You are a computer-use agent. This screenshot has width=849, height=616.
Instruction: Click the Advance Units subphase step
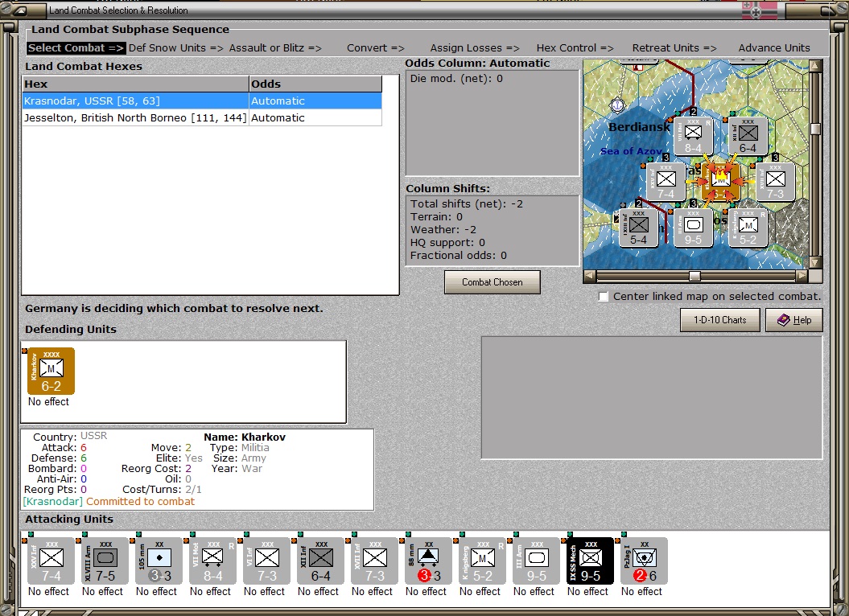(x=774, y=47)
